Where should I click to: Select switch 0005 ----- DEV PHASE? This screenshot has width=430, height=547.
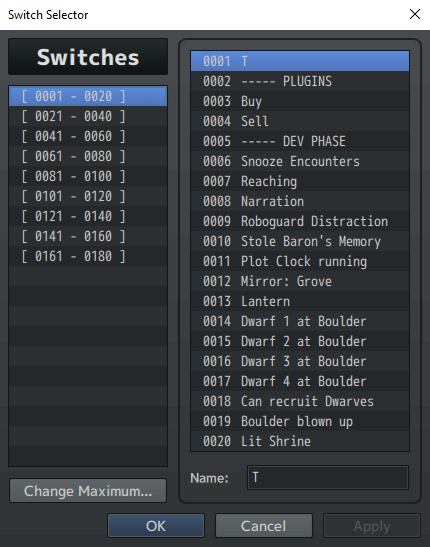tap(300, 141)
